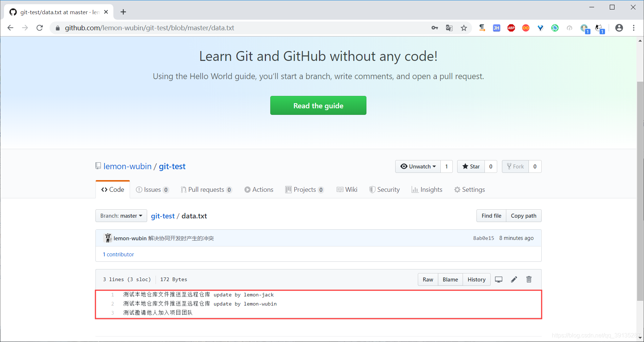Viewport: 644px width, 342px height.
Task: Click lemon-wubin's commit avatar
Action: tap(108, 238)
